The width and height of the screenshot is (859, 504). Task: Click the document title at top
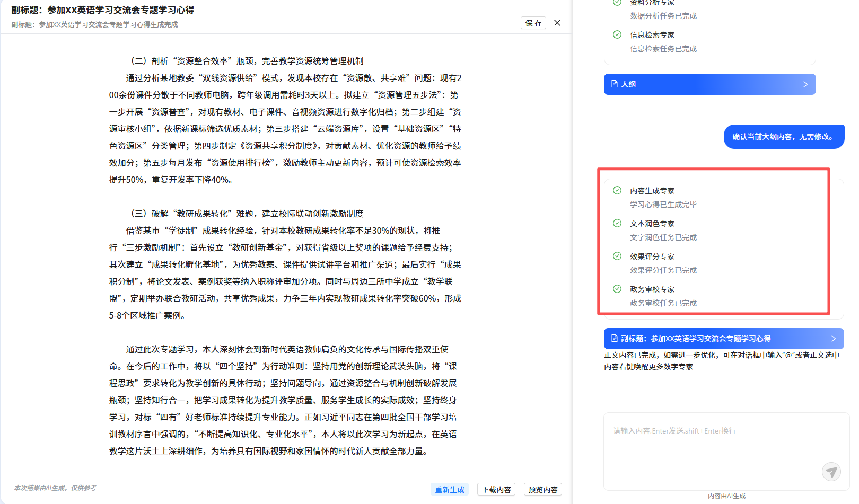coord(103,10)
